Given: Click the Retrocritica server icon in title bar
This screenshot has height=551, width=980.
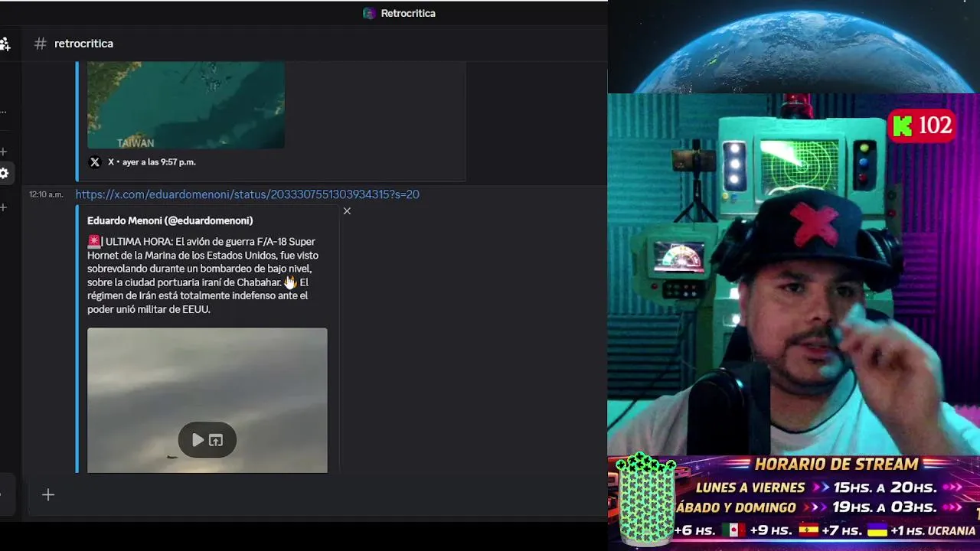Looking at the screenshot, I should [x=369, y=13].
